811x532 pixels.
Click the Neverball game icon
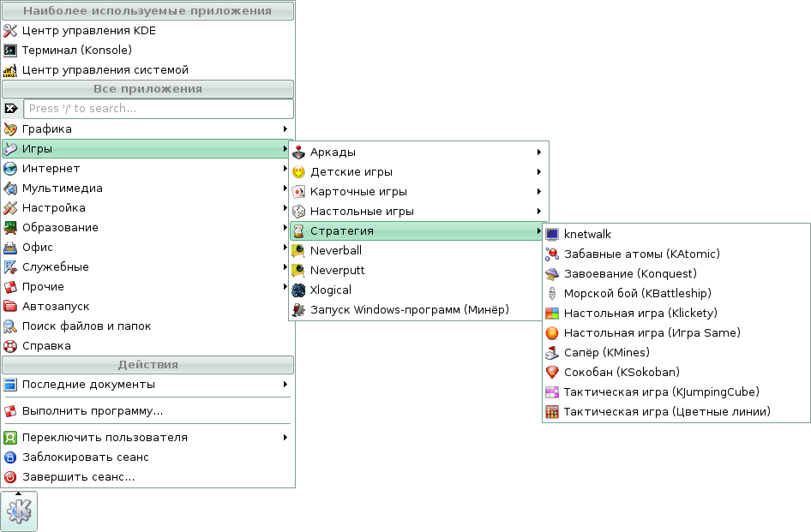298,251
